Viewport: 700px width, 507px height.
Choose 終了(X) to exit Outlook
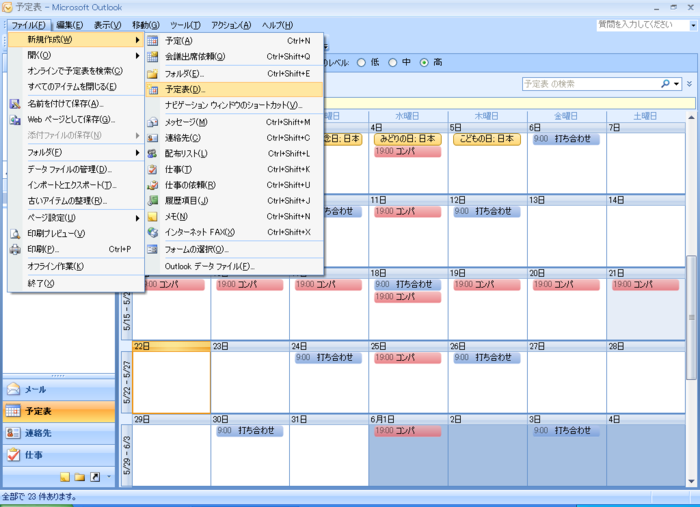click(x=76, y=283)
